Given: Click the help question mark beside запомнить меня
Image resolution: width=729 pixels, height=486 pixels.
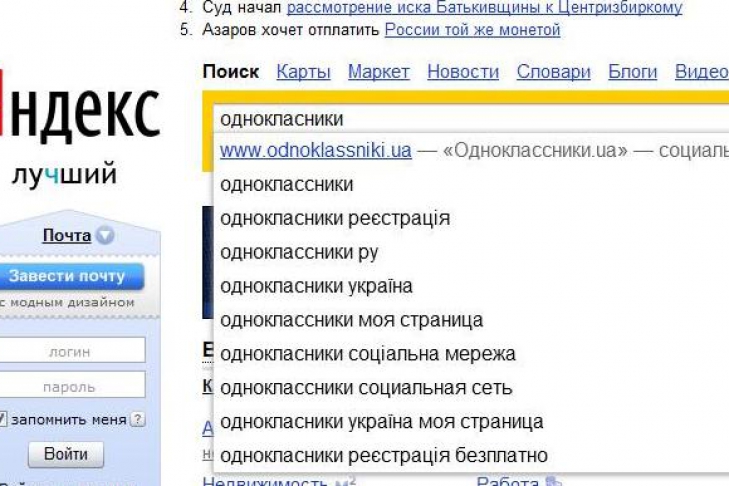Looking at the screenshot, I should tap(138, 420).
